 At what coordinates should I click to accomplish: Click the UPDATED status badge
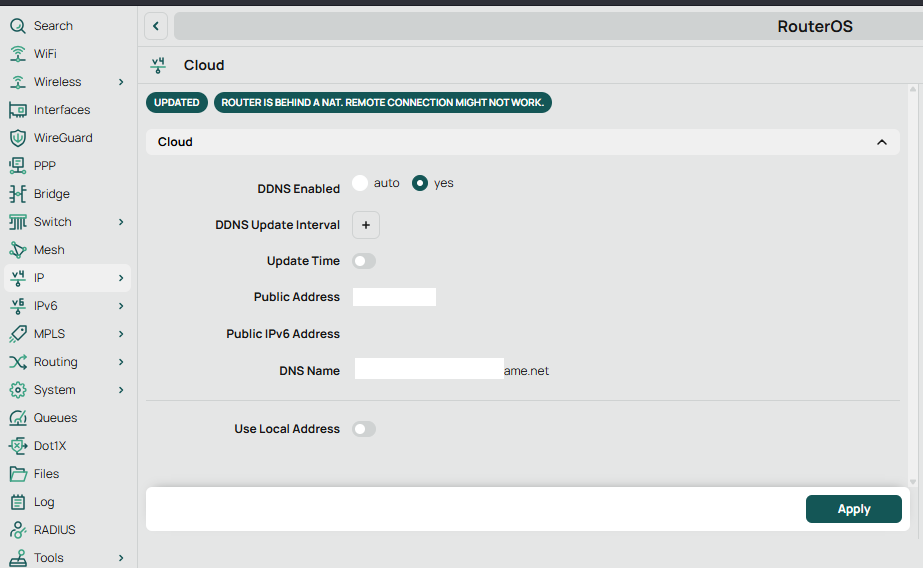[x=177, y=102]
